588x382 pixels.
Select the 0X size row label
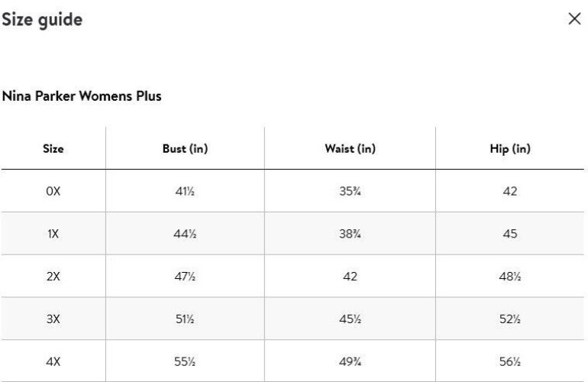coord(53,191)
